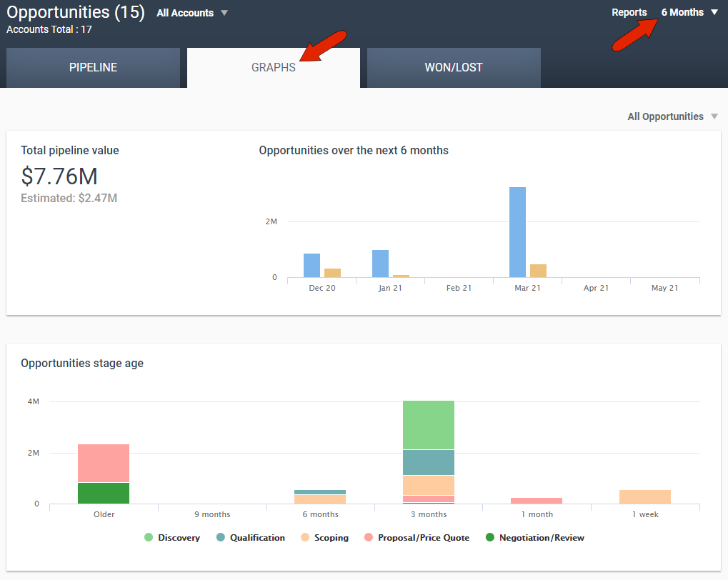The image size is (728, 580).
Task: Click the 1 week Scoping bar
Action: [x=644, y=496]
